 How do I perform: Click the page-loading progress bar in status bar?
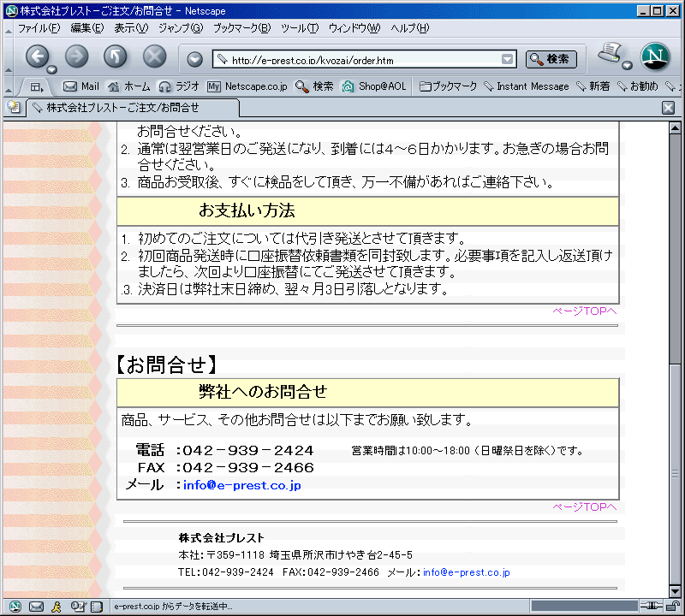(x=584, y=606)
